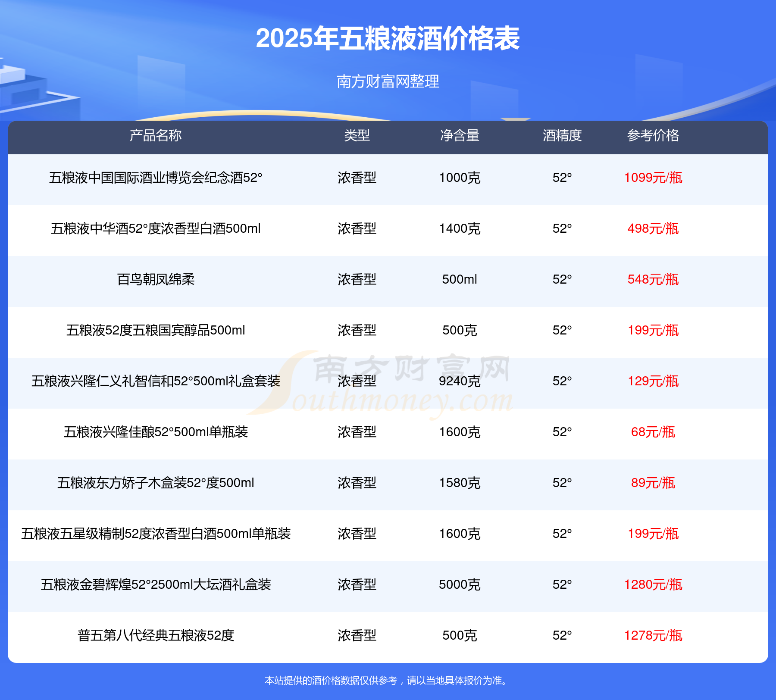Click 酒精度 cell 52° in 五粮液中华酒 row
This screenshot has width=776, height=700.
[562, 228]
